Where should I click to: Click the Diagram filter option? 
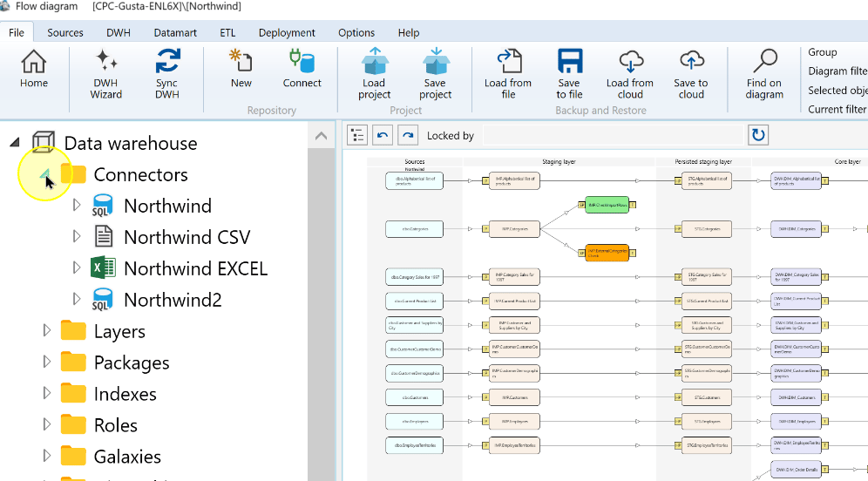[x=837, y=71]
